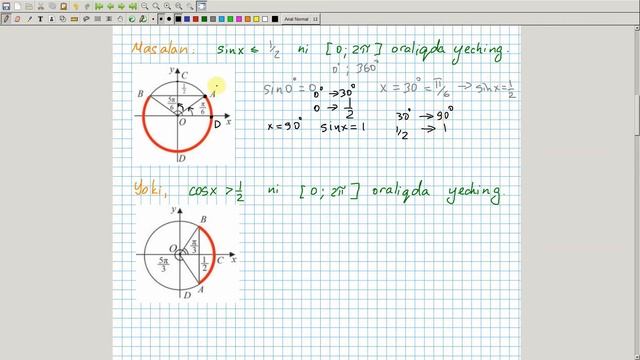Set medium pen thickness

point(161,19)
